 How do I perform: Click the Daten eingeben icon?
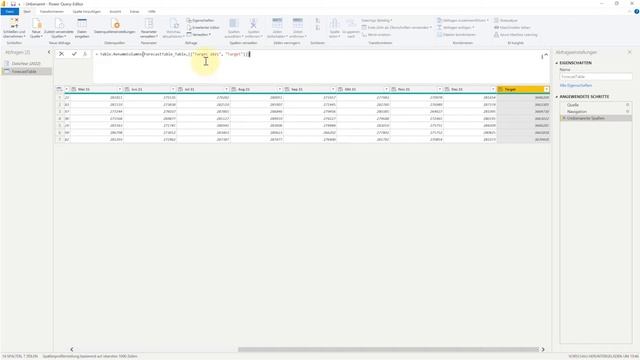click(82, 23)
